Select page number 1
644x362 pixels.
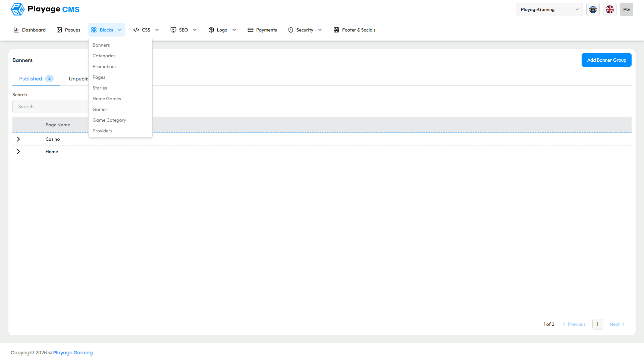(598, 324)
